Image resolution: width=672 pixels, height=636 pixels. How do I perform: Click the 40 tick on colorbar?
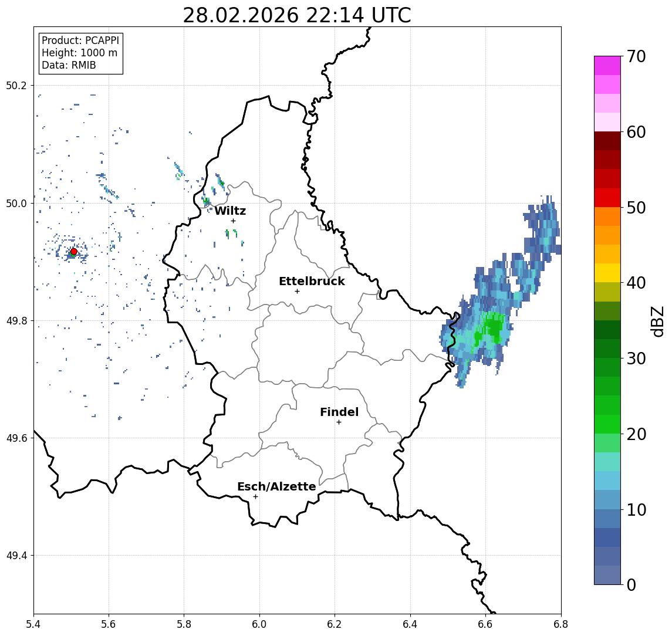pos(636,283)
